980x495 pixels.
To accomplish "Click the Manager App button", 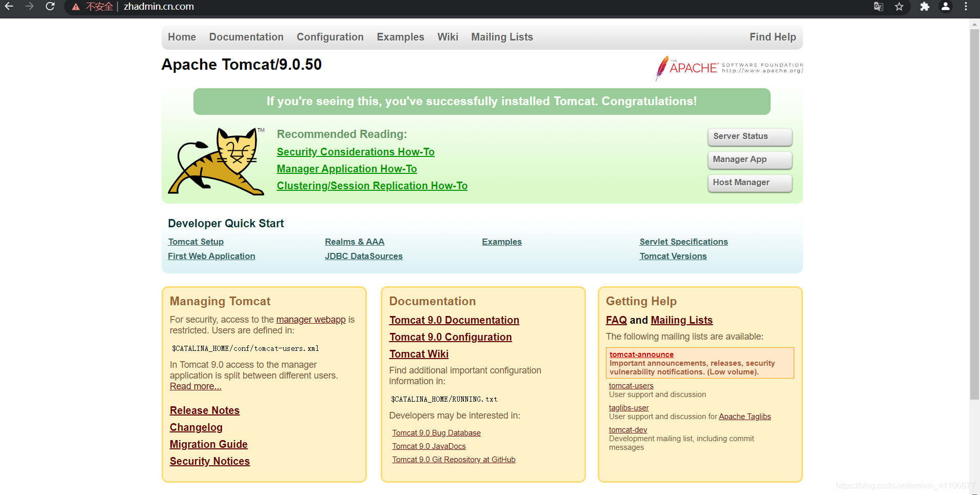I will [750, 160].
